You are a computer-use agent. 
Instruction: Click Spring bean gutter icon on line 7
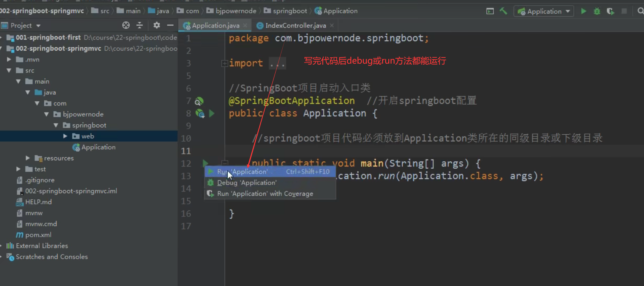[199, 101]
